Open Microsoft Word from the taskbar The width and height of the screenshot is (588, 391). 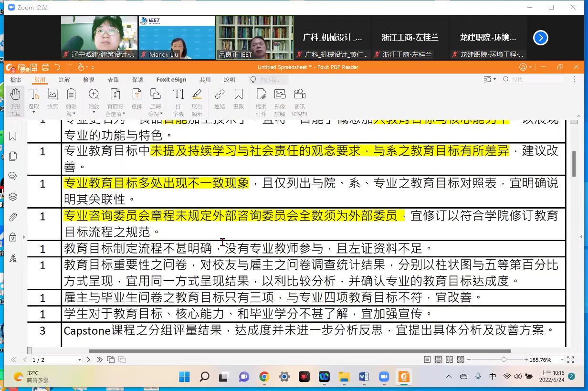pos(364,377)
